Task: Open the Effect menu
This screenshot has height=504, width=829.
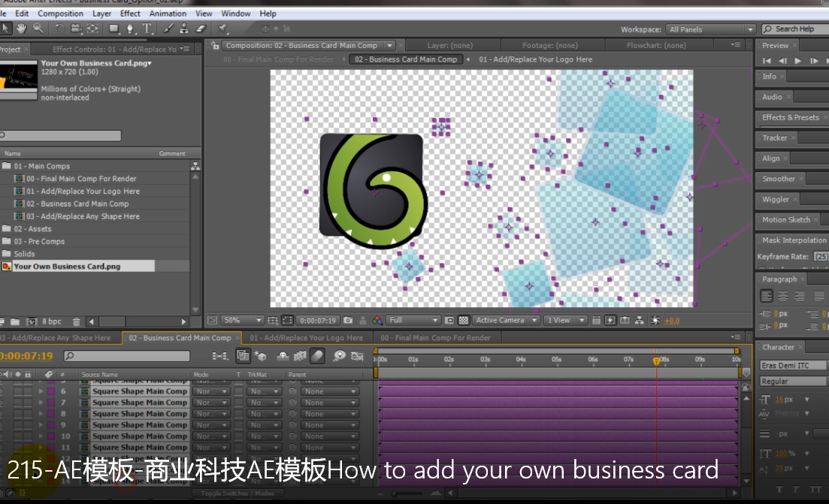Action: pyautogui.click(x=130, y=14)
